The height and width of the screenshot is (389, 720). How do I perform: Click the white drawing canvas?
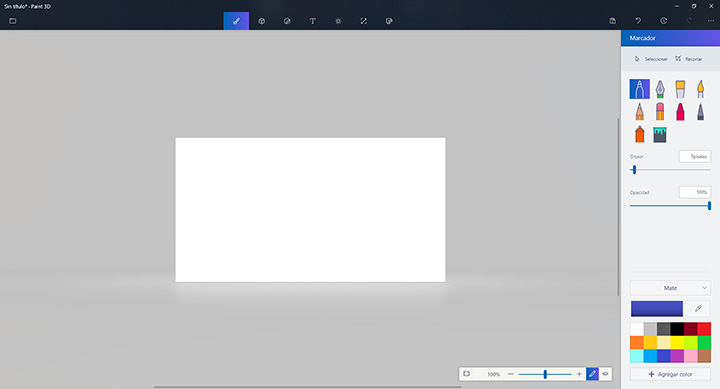310,210
